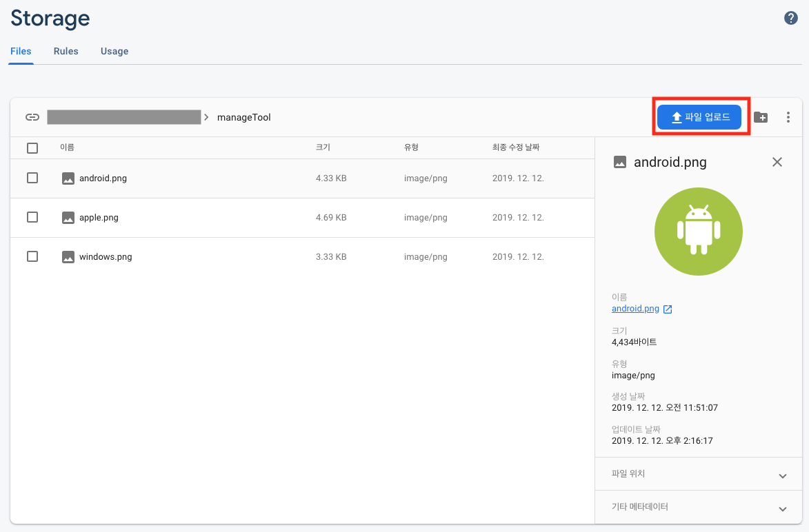Viewport: 809px width, 532px height.
Task: Select the apple.png file name
Action: pyautogui.click(x=99, y=218)
